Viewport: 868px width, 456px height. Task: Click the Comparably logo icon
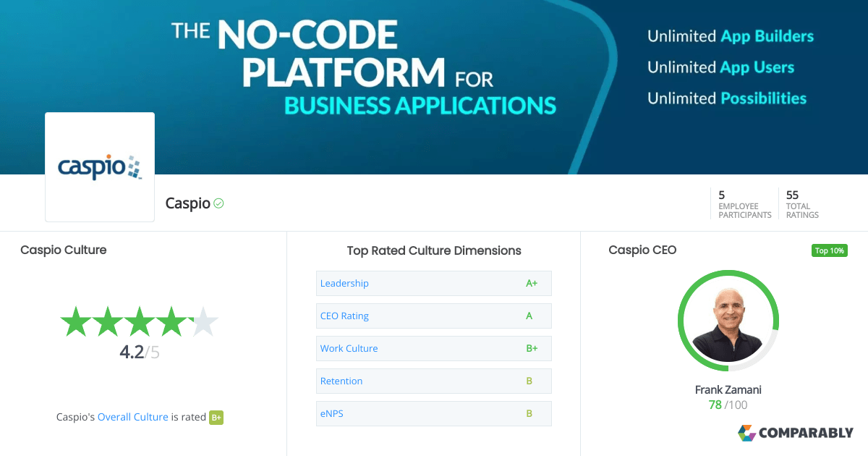[746, 433]
